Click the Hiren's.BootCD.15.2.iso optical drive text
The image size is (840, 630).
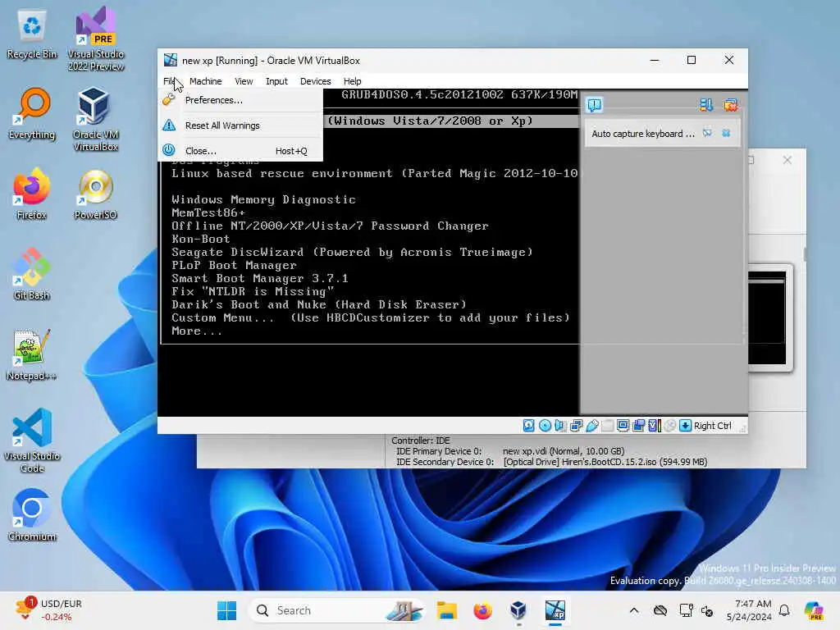[x=605, y=462]
